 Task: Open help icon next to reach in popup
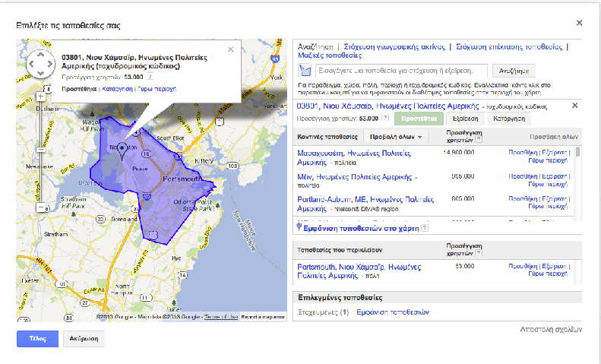(150, 77)
